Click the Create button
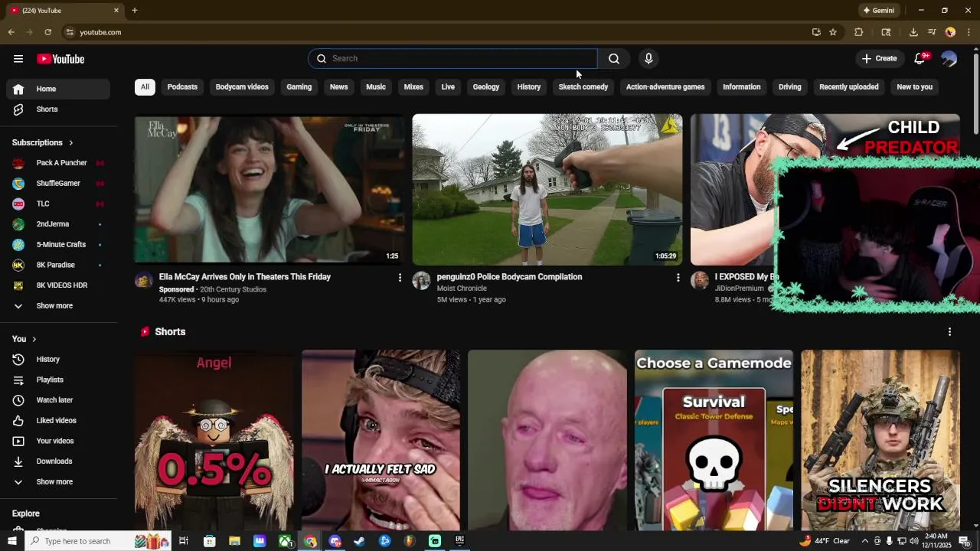Screen dimensions: 980x551 (879, 59)
